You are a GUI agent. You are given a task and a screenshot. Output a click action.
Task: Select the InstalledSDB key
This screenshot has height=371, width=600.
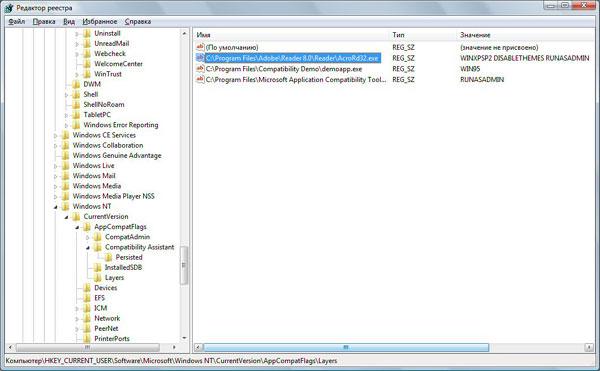pos(123,267)
